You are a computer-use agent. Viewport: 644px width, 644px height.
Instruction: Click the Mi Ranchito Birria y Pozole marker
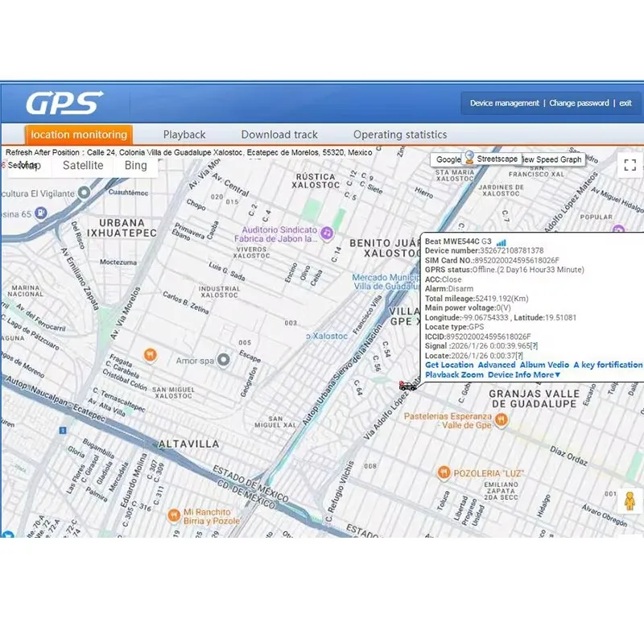174,515
